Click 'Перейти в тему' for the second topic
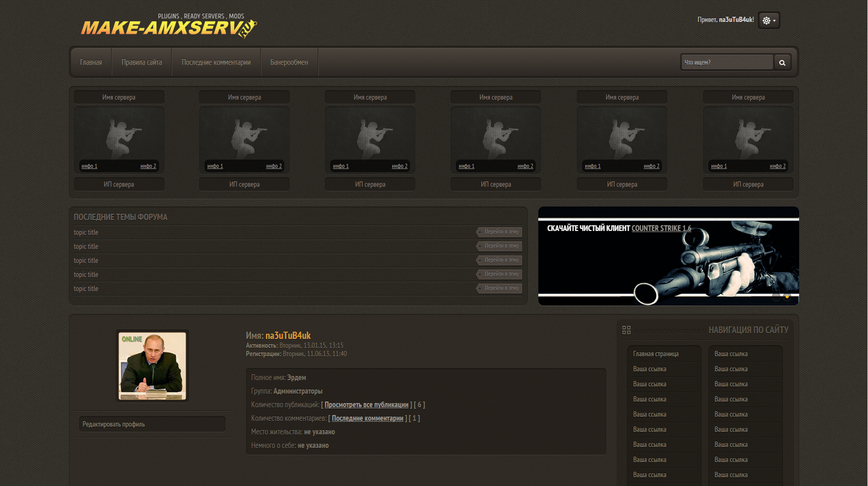Viewport: 868px width, 486px height. pos(500,246)
